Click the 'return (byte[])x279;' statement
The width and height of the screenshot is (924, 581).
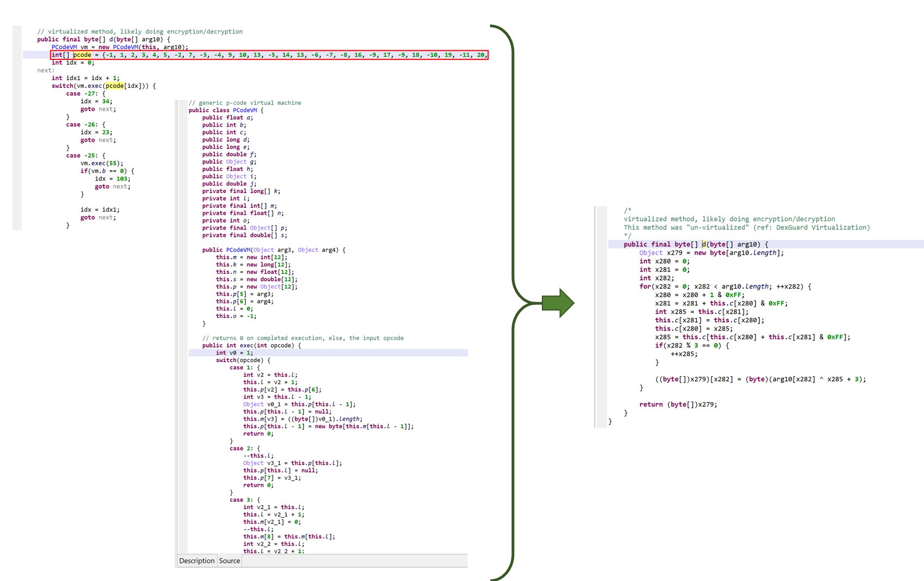(x=678, y=404)
